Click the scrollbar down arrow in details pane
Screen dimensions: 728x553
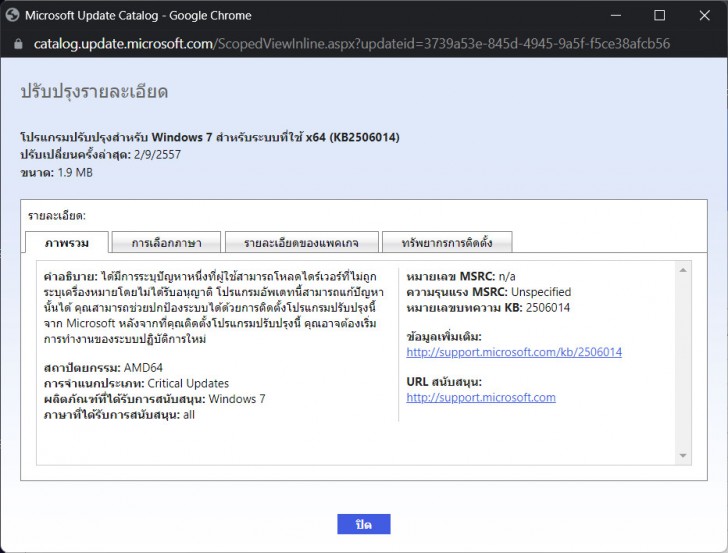[x=683, y=455]
